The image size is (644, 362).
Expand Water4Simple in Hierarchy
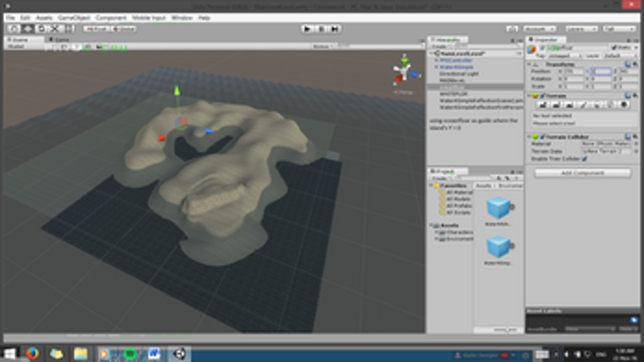[436, 67]
